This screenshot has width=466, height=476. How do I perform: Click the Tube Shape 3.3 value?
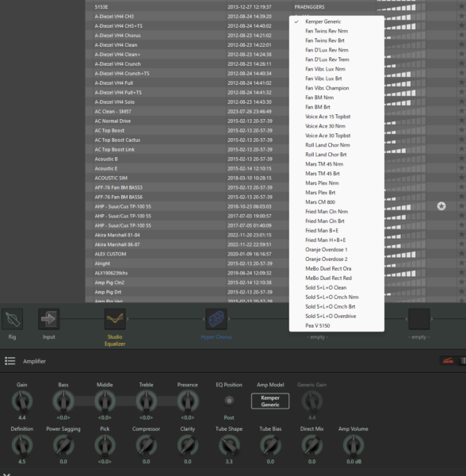coord(229,462)
